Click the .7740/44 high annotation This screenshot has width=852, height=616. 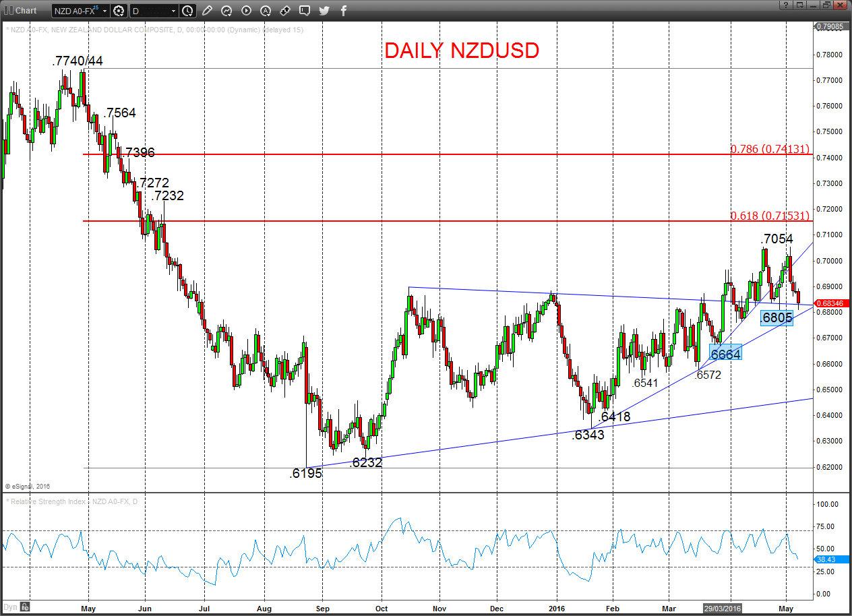point(78,61)
